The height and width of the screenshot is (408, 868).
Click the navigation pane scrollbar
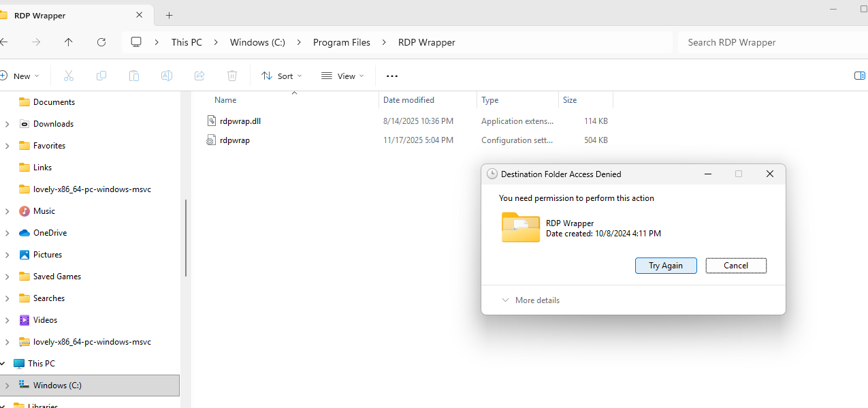coord(186,238)
